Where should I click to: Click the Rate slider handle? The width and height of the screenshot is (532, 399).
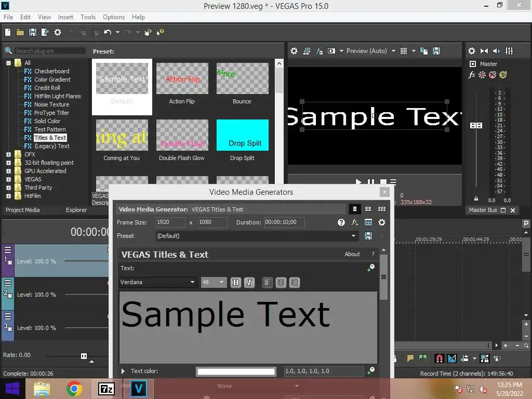(x=84, y=356)
